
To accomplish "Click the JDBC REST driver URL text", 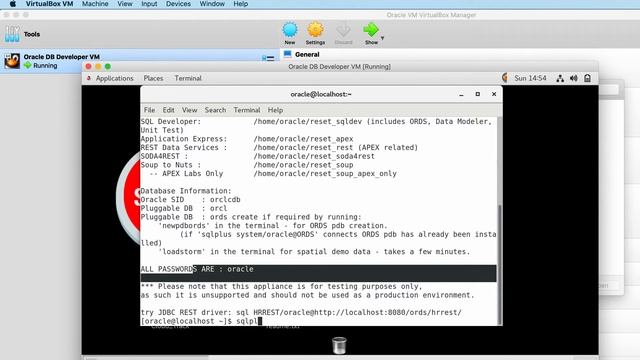I will (358, 313).
